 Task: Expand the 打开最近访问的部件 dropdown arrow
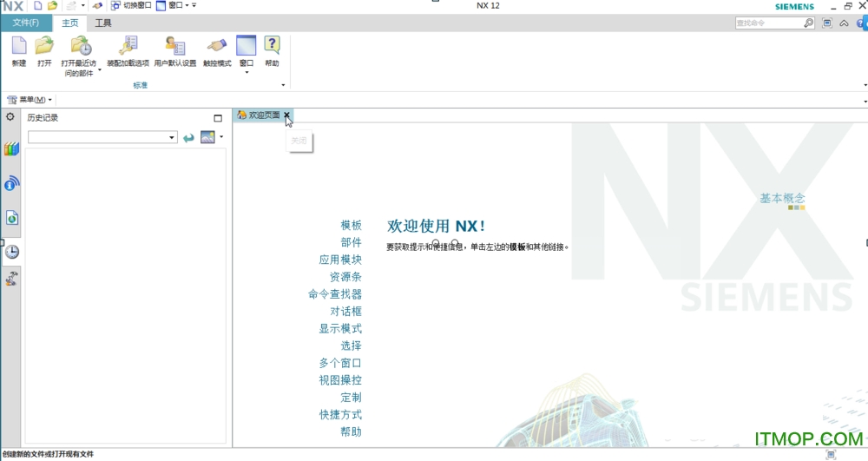coord(100,69)
